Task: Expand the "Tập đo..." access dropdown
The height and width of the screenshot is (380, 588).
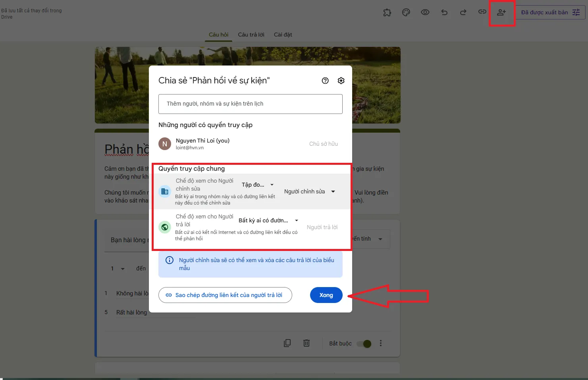Action: tap(258, 185)
